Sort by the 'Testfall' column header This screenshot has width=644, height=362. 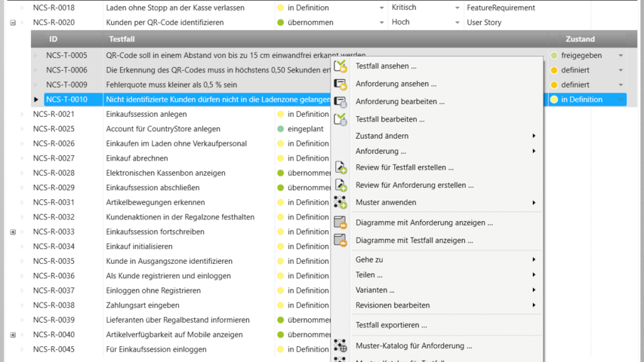(x=122, y=38)
